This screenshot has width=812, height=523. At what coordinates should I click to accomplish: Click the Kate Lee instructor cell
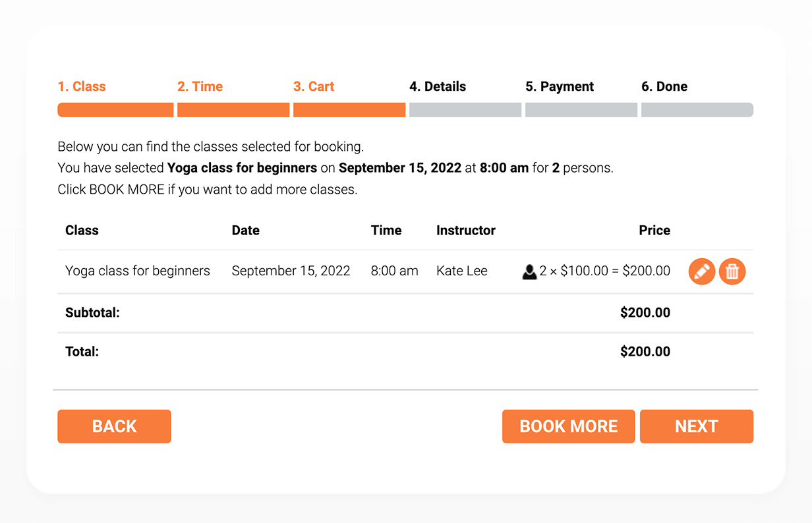pyautogui.click(x=462, y=271)
